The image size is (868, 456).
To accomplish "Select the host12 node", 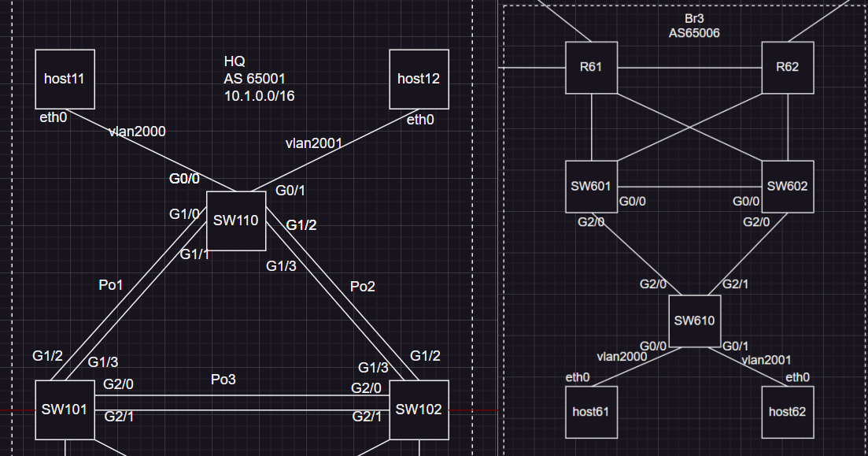I will coord(419,79).
